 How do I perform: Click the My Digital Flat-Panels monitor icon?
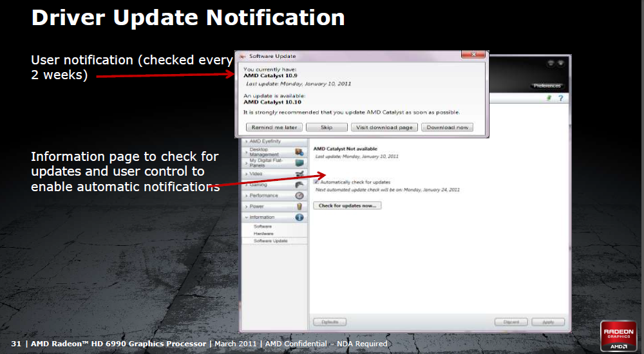click(x=299, y=163)
